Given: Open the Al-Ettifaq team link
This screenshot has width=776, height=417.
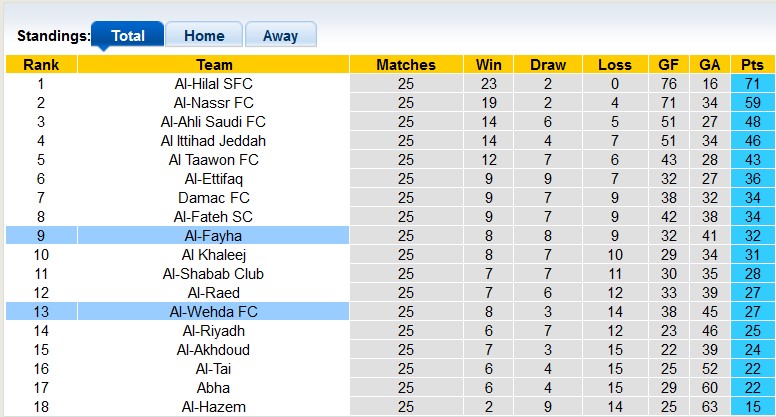Looking at the screenshot, I should pos(213,179).
